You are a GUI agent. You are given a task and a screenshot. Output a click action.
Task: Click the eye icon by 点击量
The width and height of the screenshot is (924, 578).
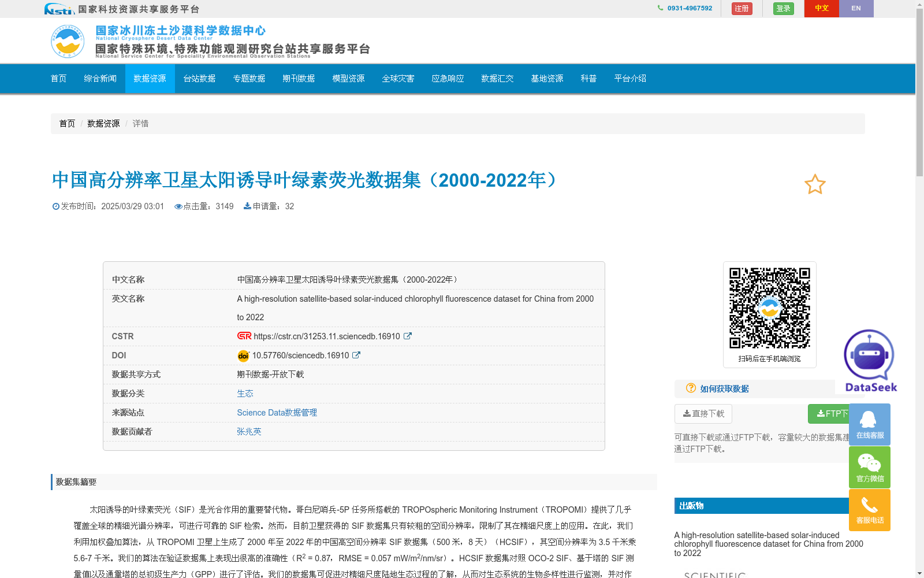[x=178, y=206]
